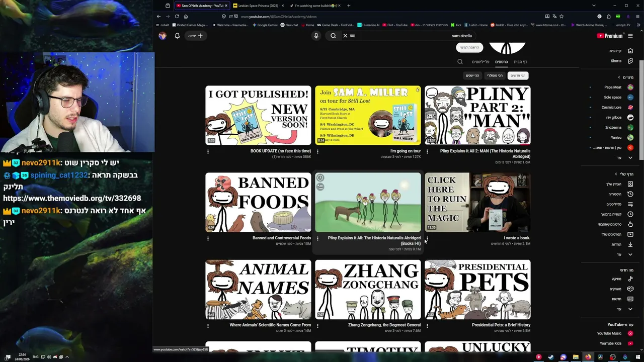This screenshot has height=362, width=644.
Task: Open Shorts from the sidebar
Action: [622, 61]
